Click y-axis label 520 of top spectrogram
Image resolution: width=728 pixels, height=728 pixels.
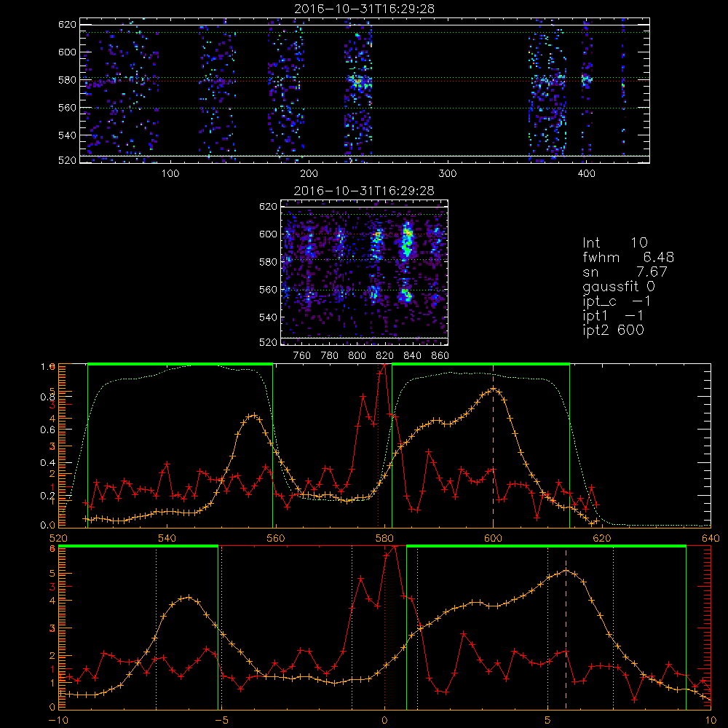tap(67, 160)
